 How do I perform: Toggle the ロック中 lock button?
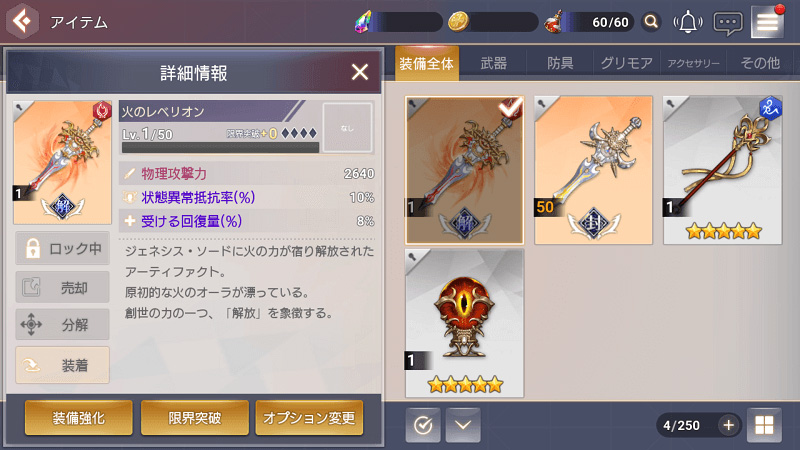point(62,248)
